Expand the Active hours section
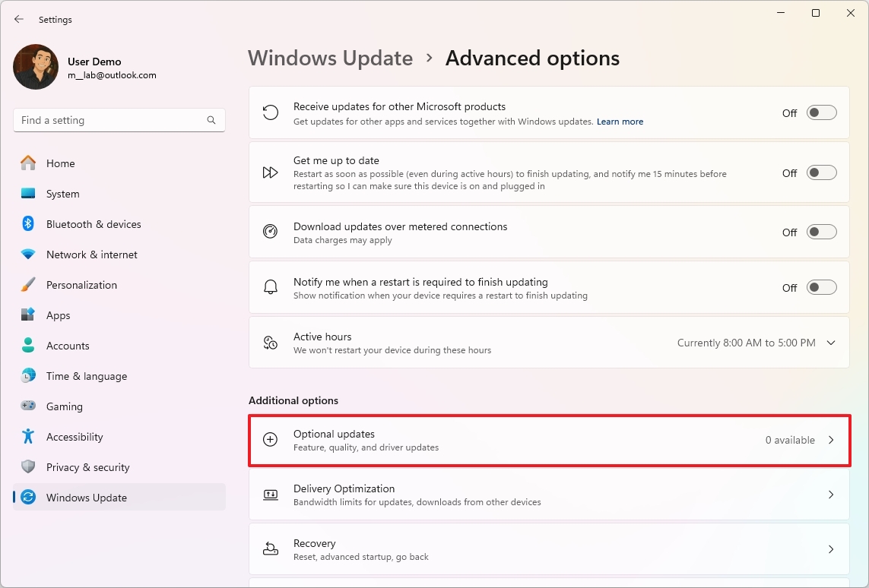The height and width of the screenshot is (588, 869). [831, 343]
